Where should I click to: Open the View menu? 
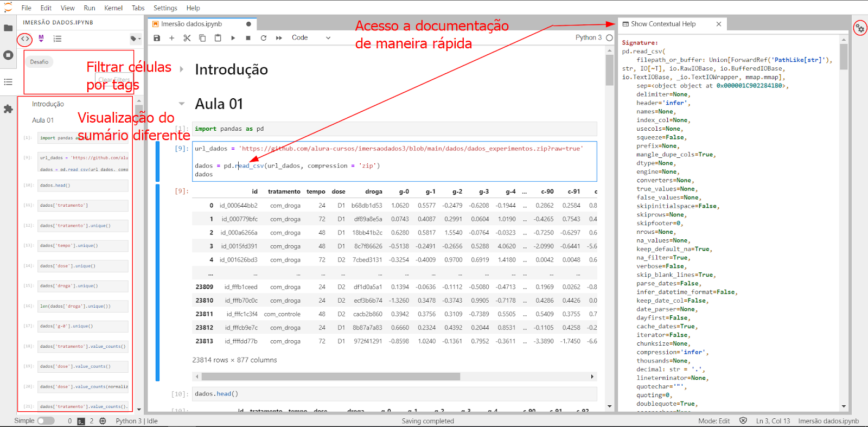coord(68,8)
